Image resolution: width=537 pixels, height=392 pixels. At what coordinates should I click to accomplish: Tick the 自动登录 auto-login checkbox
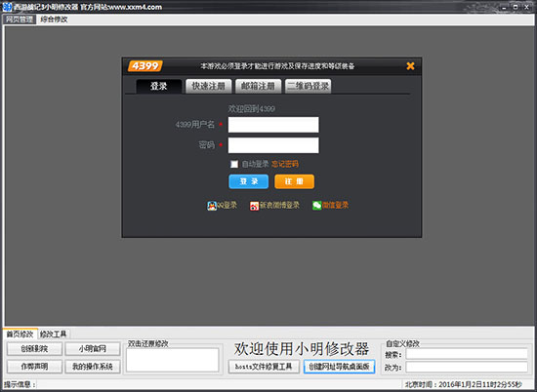click(x=234, y=164)
